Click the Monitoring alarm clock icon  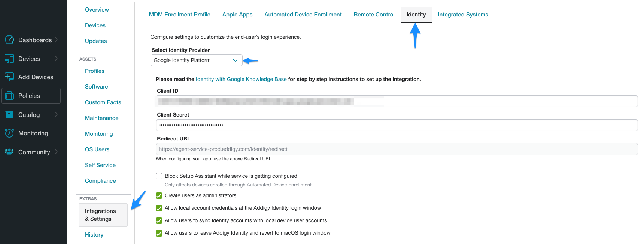(9, 133)
